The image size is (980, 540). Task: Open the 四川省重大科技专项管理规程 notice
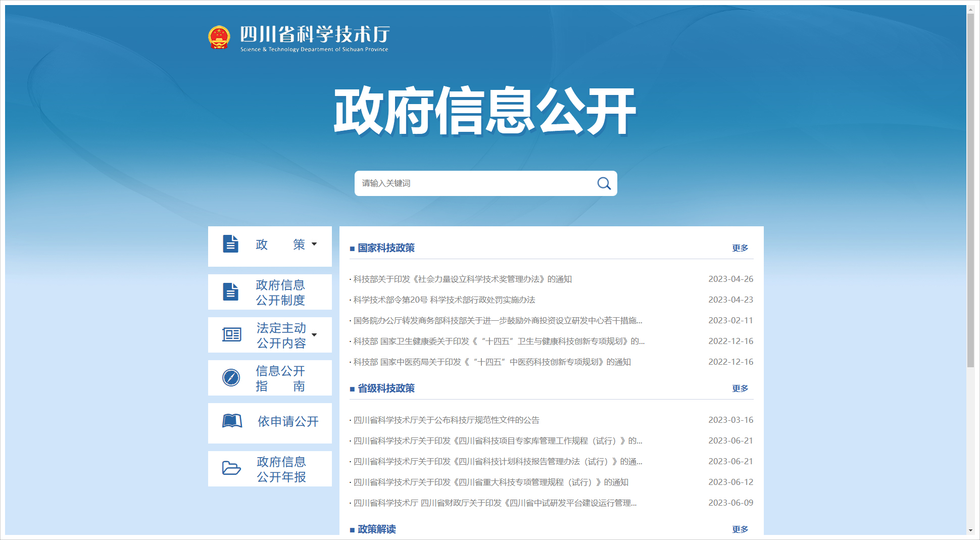coord(491,482)
